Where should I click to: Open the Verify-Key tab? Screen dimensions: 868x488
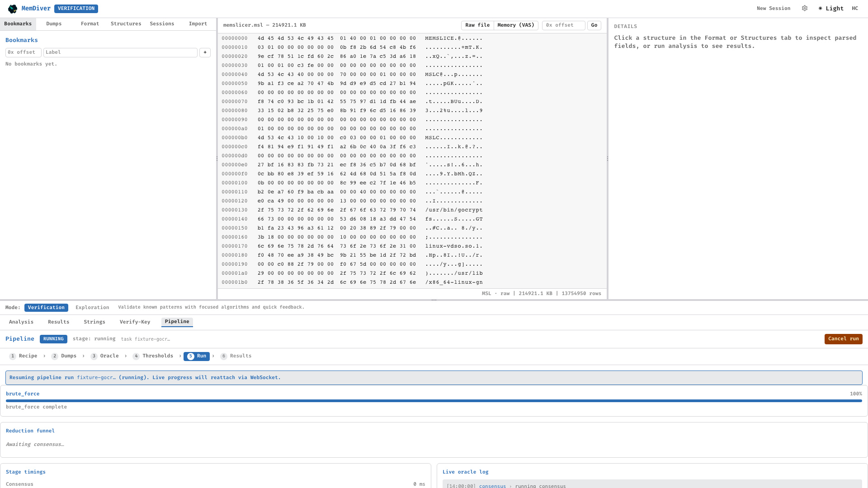tap(135, 322)
